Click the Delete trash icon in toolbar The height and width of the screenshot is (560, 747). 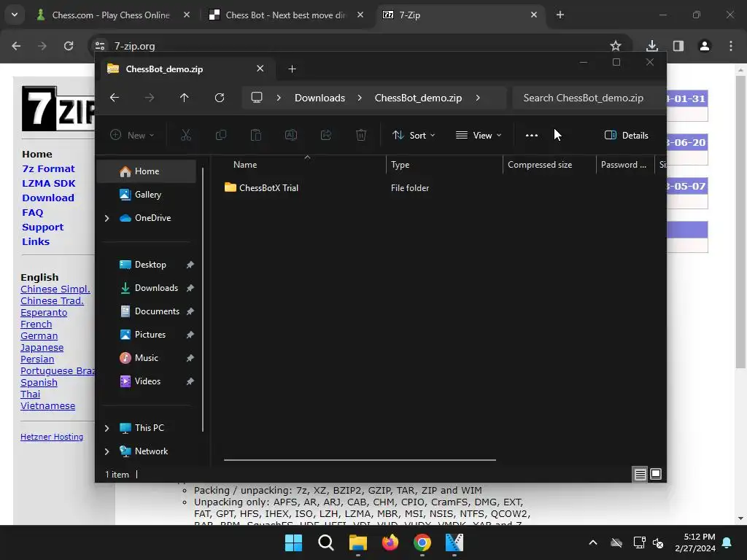361,135
